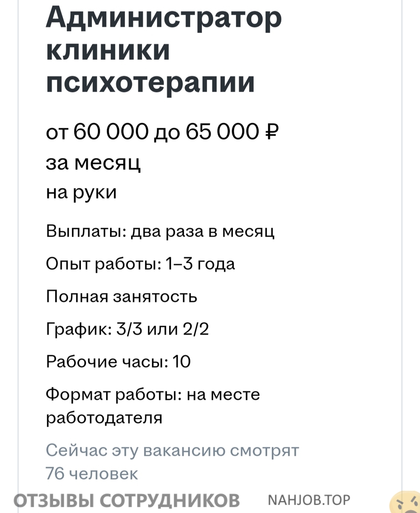Click 'Выплаты: два раза в месяц' line

(x=160, y=231)
